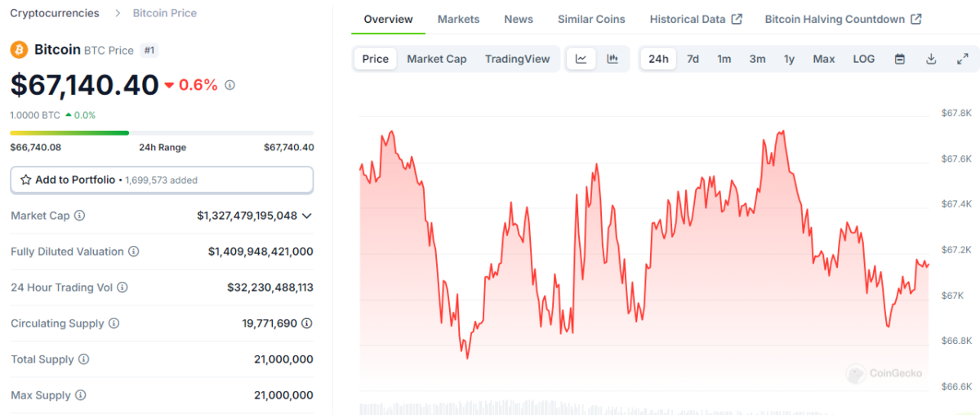Click the 24h Range progress bar
The height and width of the screenshot is (415, 980).
pos(162,132)
